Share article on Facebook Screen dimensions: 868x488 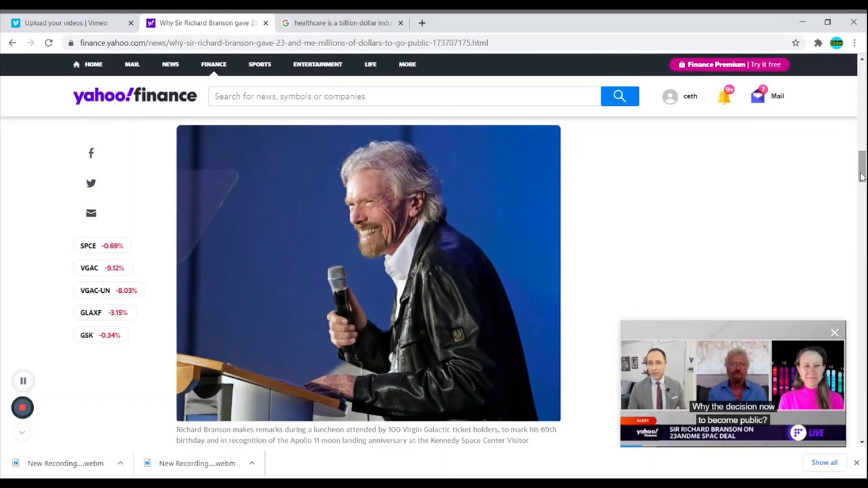(91, 153)
